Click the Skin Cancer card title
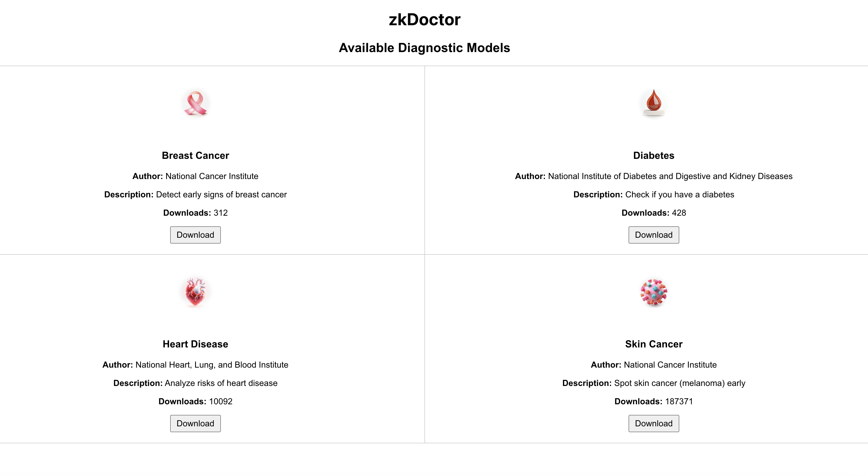The image size is (868, 476). pos(654,344)
